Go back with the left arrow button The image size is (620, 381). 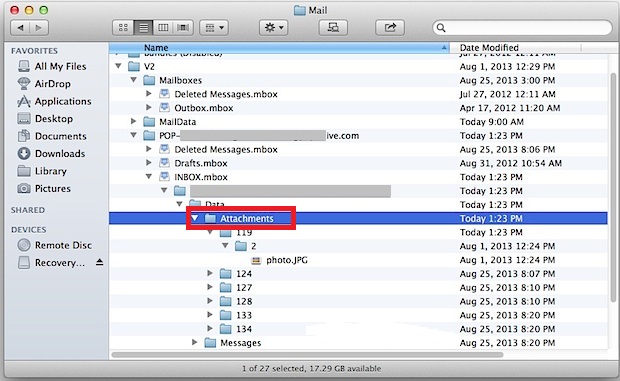(20, 28)
